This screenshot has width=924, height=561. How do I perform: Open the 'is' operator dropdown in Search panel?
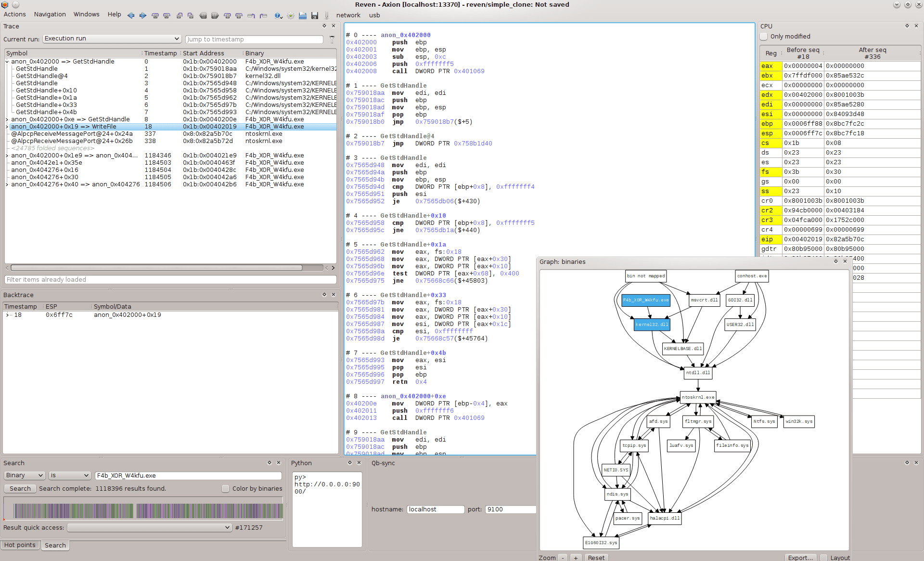coord(69,475)
